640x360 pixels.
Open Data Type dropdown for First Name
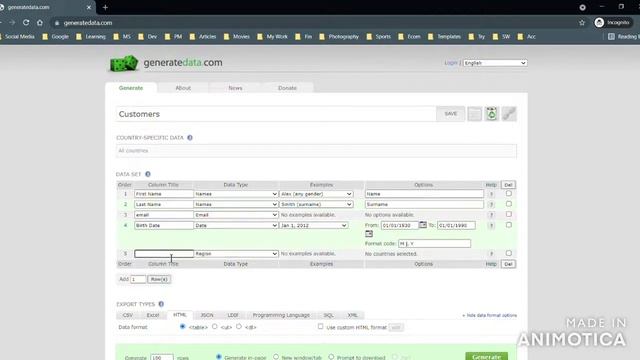236,194
